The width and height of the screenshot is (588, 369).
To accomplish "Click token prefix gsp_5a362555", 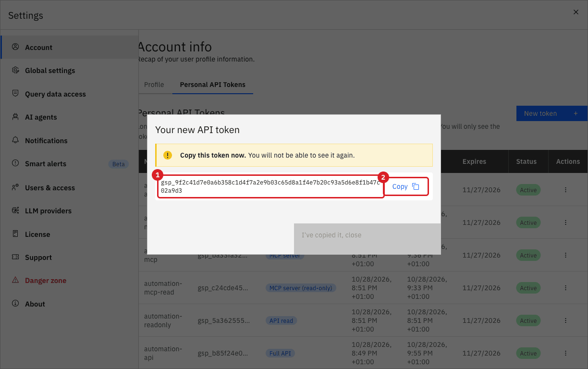I will click(x=223, y=321).
